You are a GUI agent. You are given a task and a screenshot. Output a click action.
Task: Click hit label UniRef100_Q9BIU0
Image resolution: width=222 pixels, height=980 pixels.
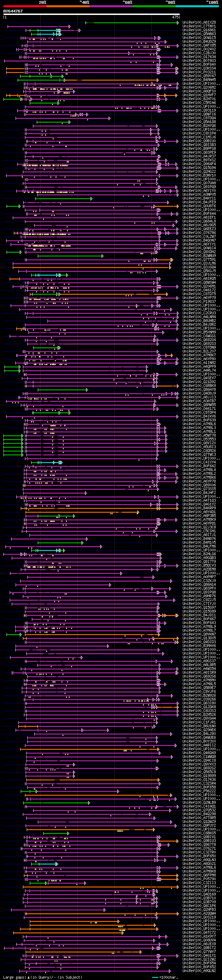(199, 141)
